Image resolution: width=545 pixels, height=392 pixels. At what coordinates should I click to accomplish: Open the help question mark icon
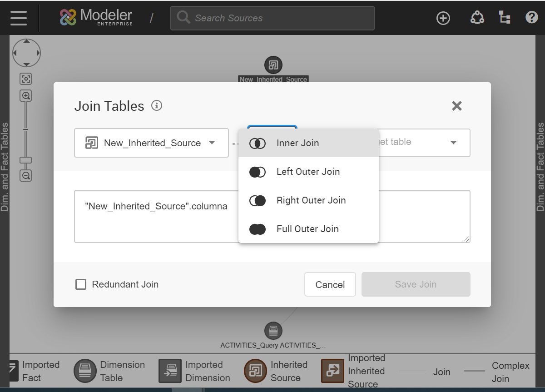531,18
